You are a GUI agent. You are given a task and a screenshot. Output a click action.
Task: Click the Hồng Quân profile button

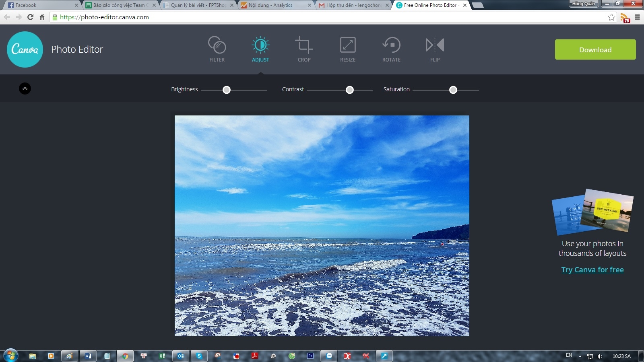(x=584, y=4)
